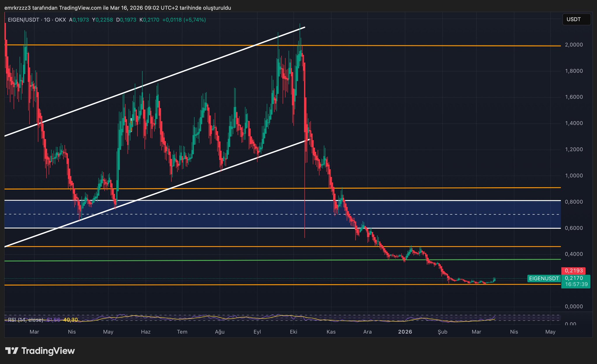Click the red 0,2193 price label
Viewport: 597px width, 364px height.
pyautogui.click(x=573, y=271)
